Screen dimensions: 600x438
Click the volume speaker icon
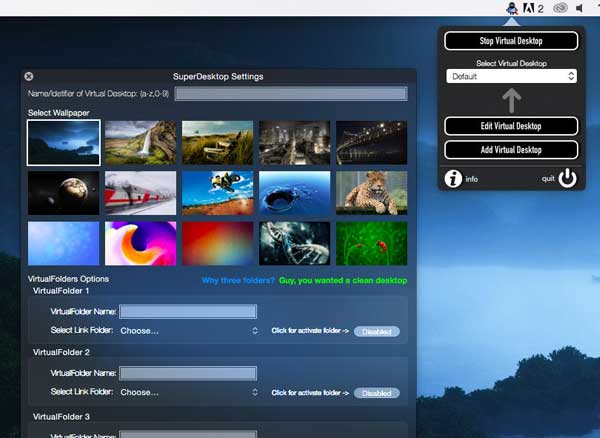pos(579,8)
